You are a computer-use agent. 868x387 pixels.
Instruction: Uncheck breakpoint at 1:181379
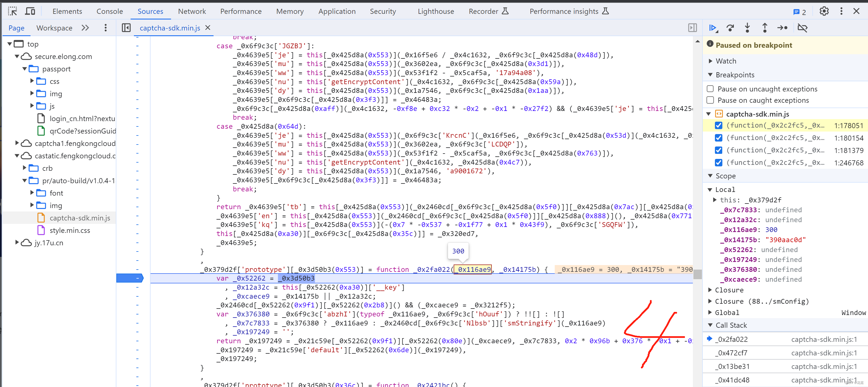coord(718,150)
